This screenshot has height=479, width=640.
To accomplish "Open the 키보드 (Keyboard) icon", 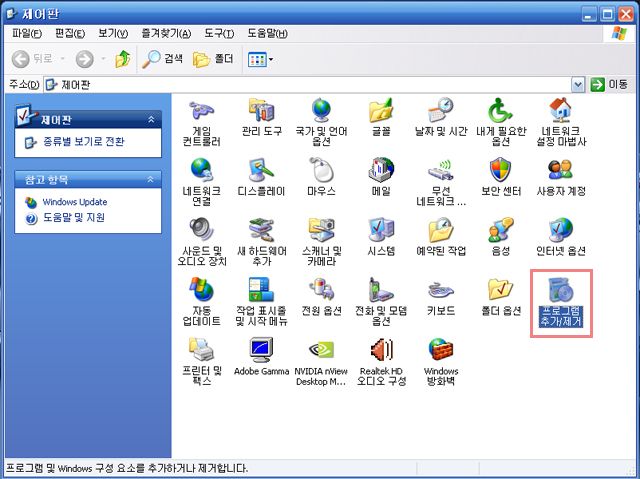I will (441, 297).
